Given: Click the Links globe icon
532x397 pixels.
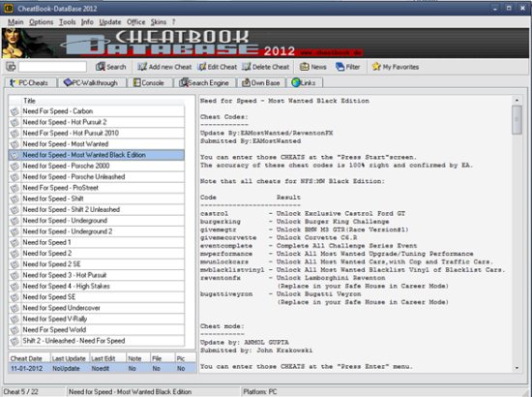Looking at the screenshot, I should tap(296, 82).
